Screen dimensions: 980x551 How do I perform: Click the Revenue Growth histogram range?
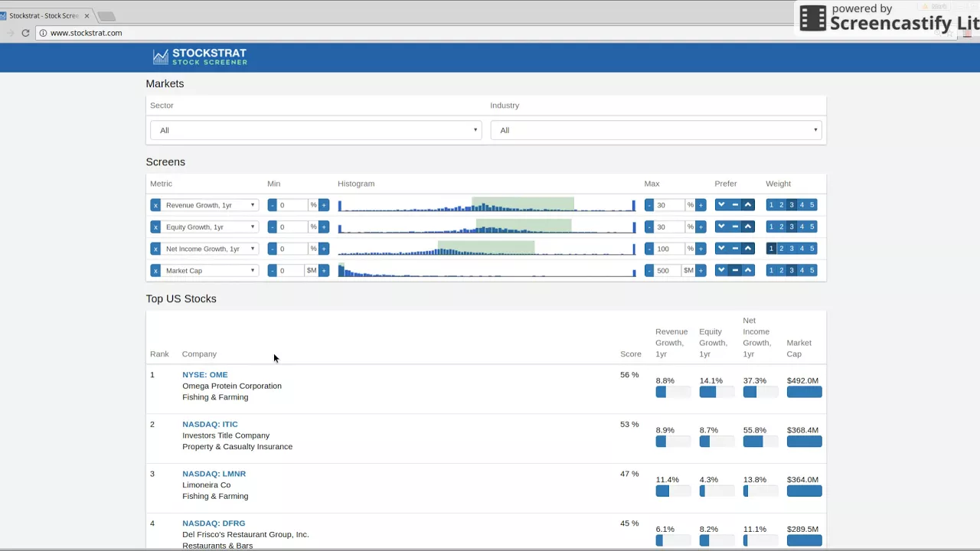click(523, 204)
